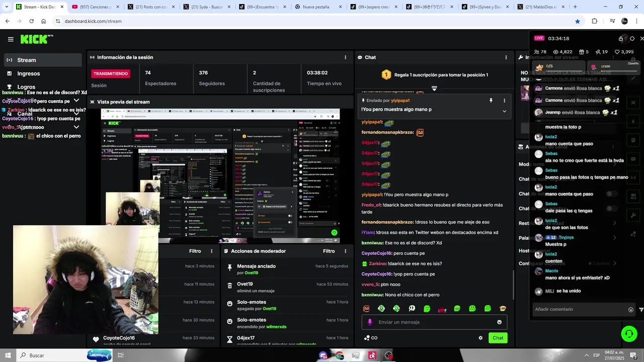Open three-dot menu of pinned message
The width and height of the screenshot is (644, 362).
pos(504,101)
